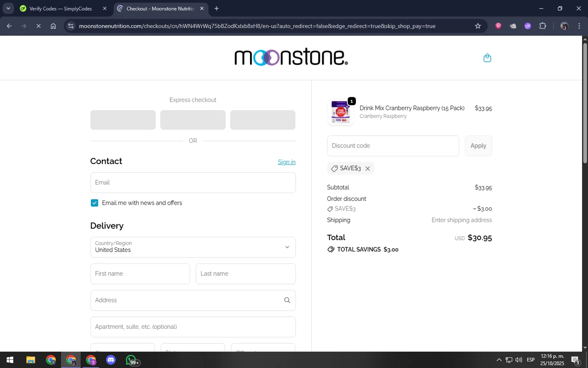Viewport: 588px width, 368px height.
Task: Open the purple round extension icon
Action: (x=528, y=26)
